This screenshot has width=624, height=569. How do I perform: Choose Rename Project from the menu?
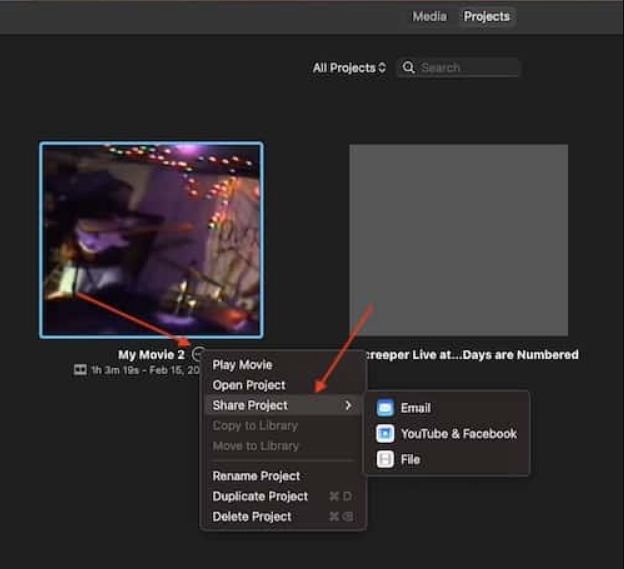click(283, 476)
